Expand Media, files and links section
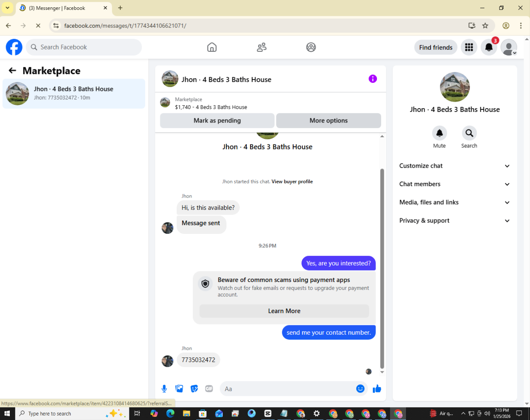 (455, 202)
